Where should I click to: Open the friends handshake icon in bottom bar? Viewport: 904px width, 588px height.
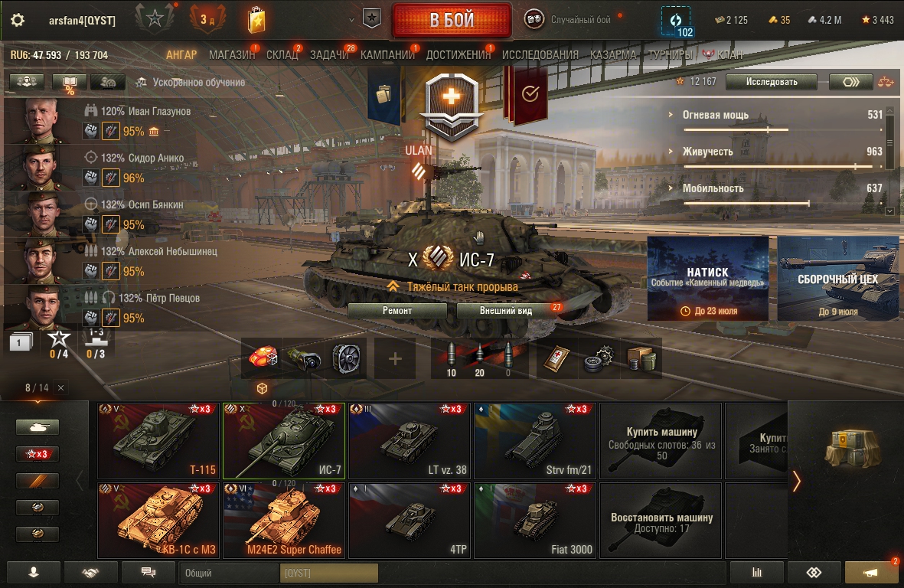(90, 573)
